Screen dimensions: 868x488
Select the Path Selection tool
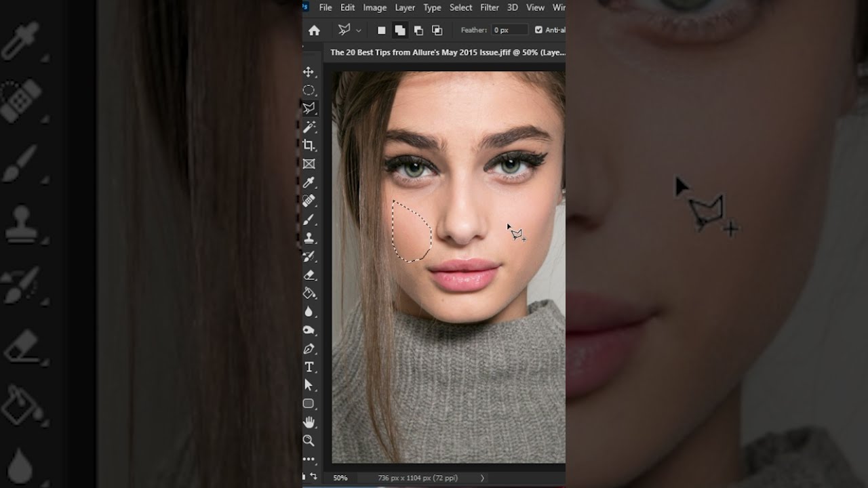pyautogui.click(x=309, y=385)
